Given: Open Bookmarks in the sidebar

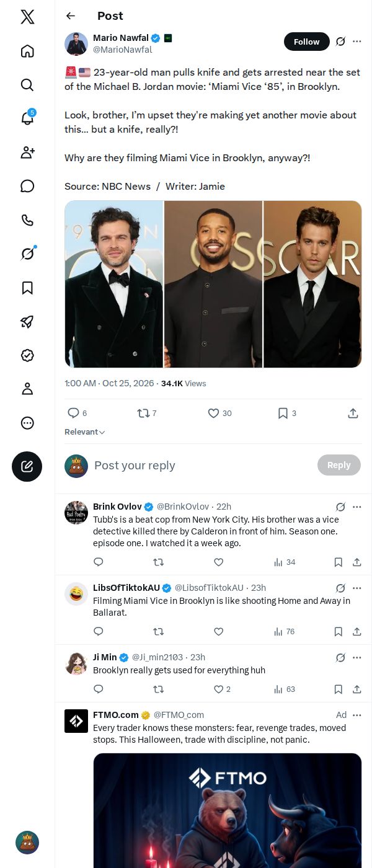Looking at the screenshot, I should pos(27,288).
